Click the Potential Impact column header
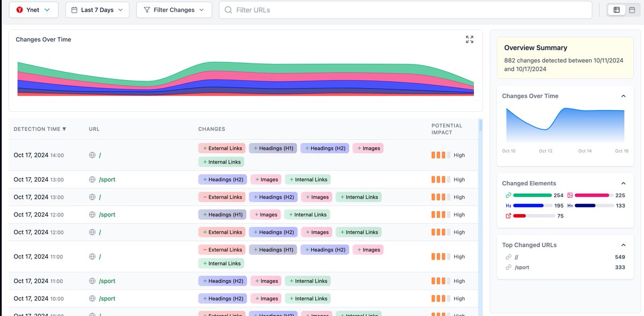The width and height of the screenshot is (644, 316). [447, 129]
